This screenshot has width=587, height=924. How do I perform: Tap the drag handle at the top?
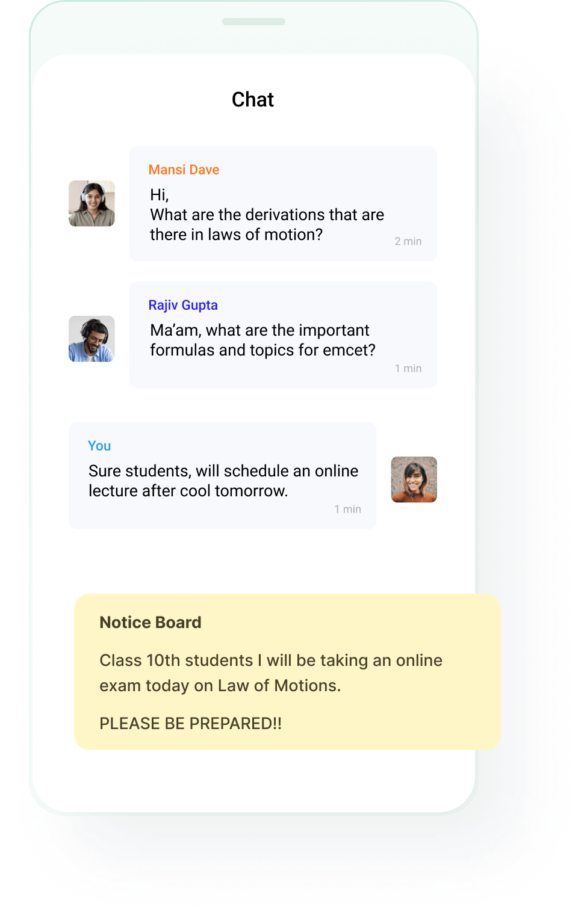click(x=253, y=22)
